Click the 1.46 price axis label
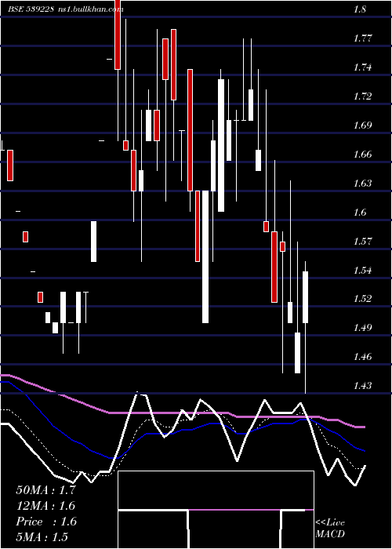 362,357
